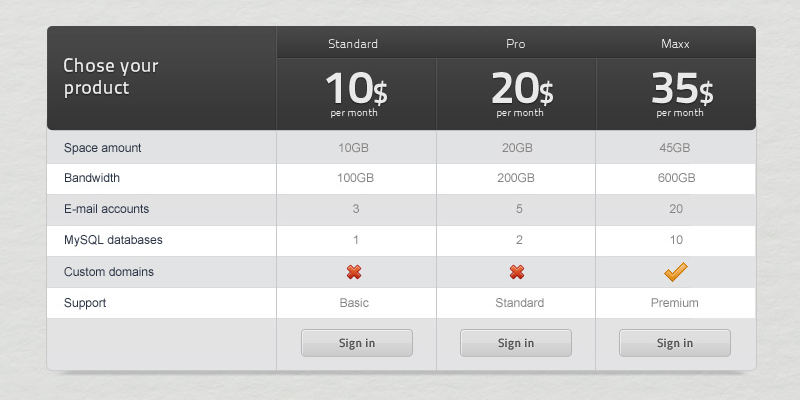The height and width of the screenshot is (400, 800).
Task: Click the 10$ per month price
Action: (355, 94)
